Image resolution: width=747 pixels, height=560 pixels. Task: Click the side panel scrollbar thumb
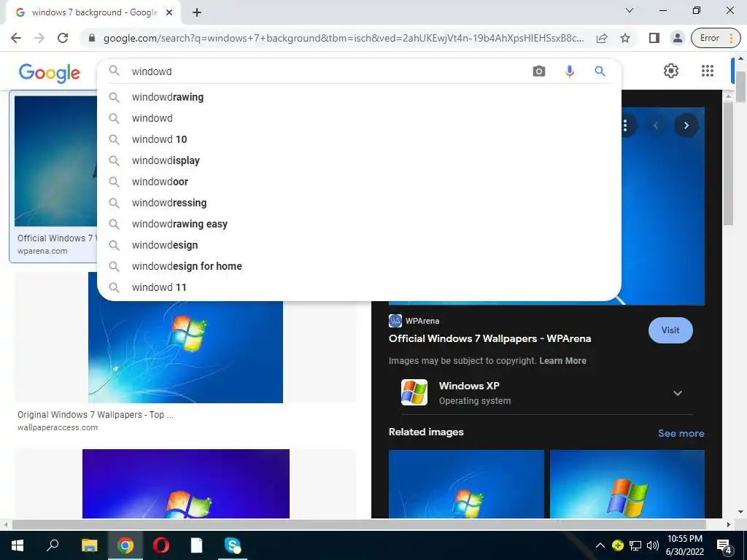click(x=728, y=163)
